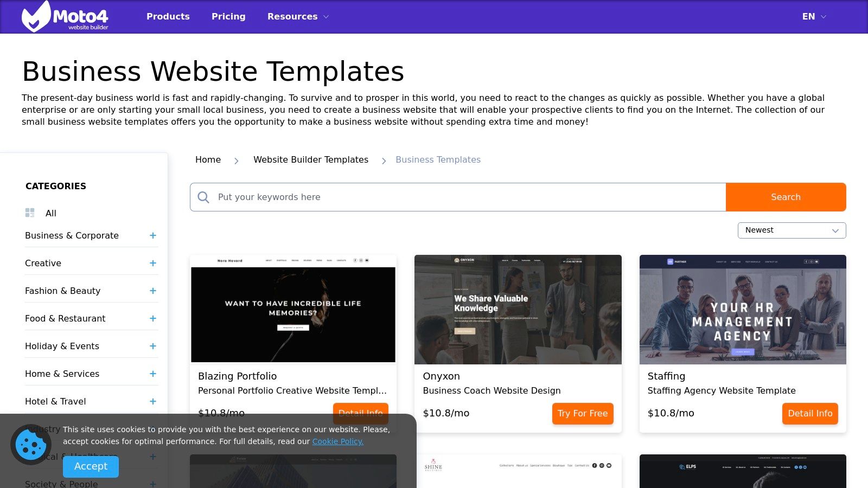Click Detail Info on Staffing template
The image size is (868, 488).
point(810,413)
